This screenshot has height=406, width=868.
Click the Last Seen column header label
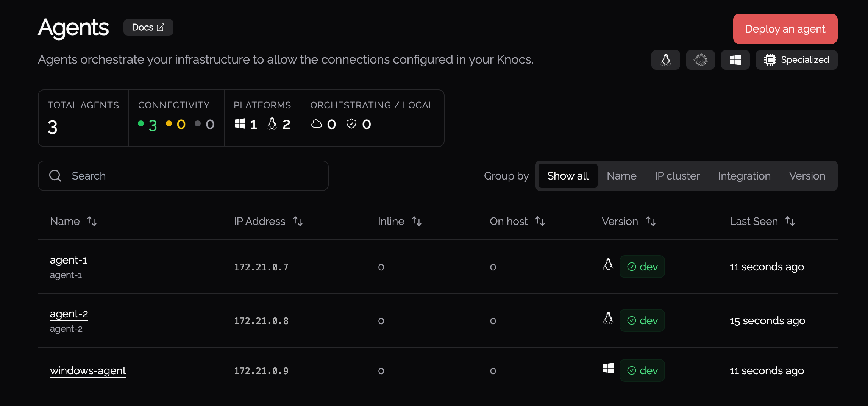(x=754, y=221)
